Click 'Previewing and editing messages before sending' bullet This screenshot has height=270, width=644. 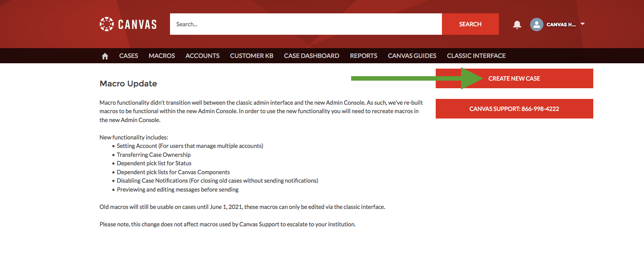(178, 189)
